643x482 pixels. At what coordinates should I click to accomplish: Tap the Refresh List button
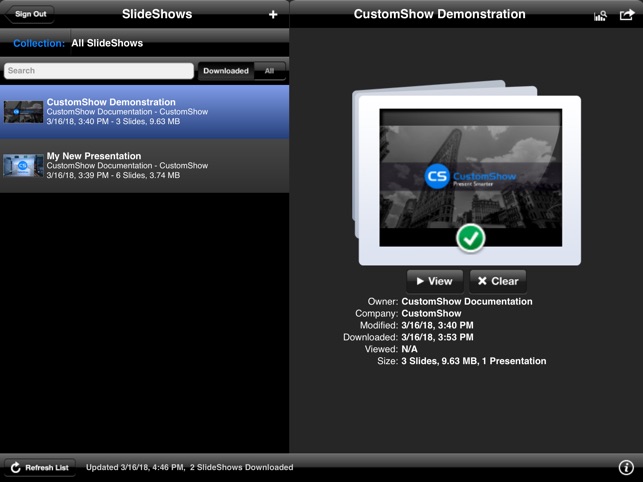point(40,468)
